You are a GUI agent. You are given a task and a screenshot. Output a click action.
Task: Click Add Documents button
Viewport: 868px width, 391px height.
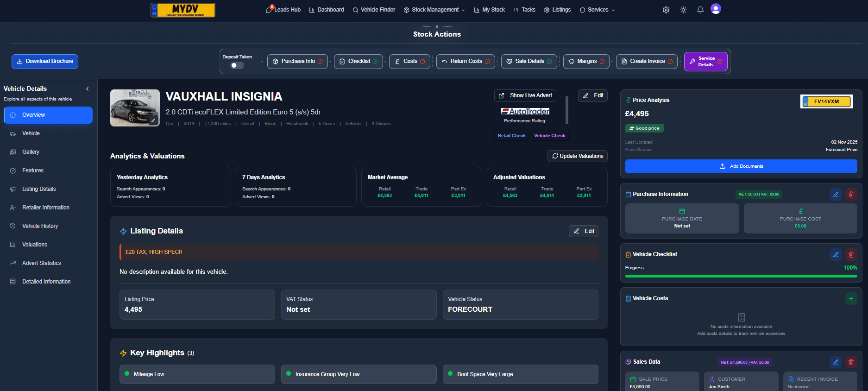(x=741, y=166)
